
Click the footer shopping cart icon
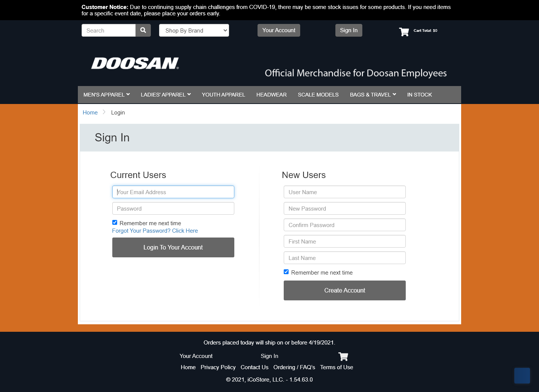coord(343,356)
